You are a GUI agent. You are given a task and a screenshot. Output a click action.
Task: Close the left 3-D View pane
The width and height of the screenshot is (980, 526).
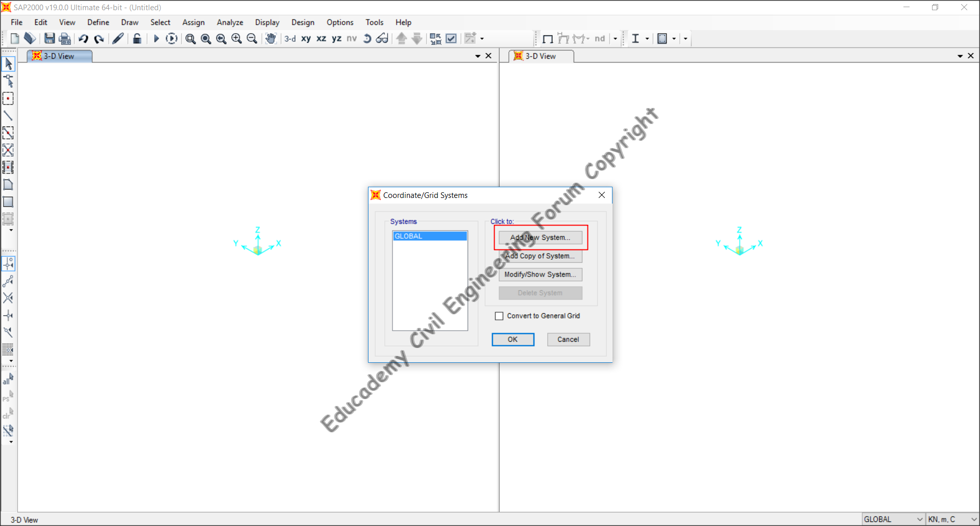click(488, 56)
